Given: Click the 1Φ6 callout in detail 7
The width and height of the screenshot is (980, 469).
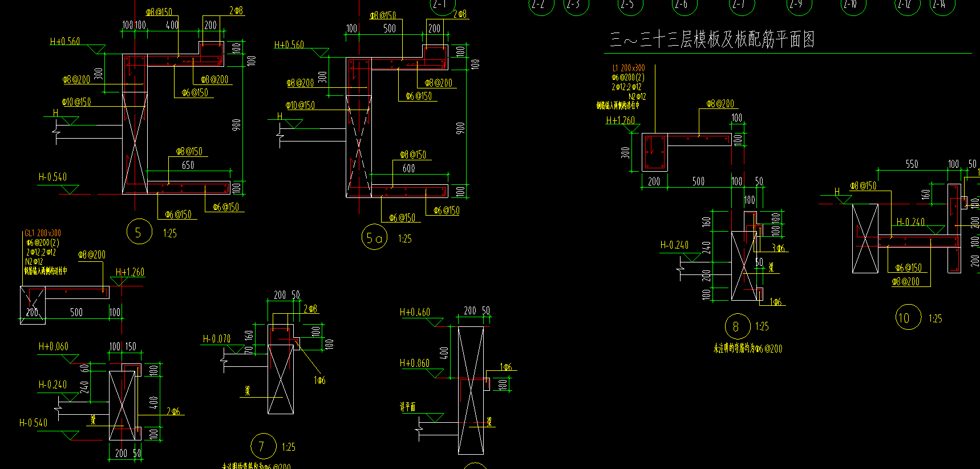Looking at the screenshot, I should pos(319,380).
